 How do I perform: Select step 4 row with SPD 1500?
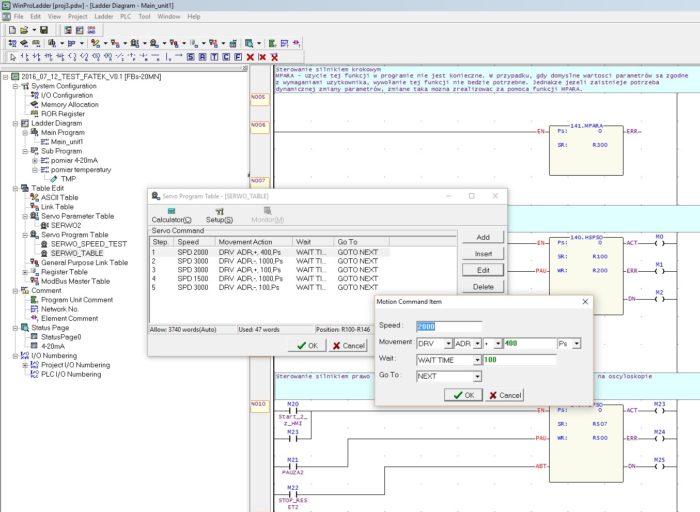[x=270, y=279]
